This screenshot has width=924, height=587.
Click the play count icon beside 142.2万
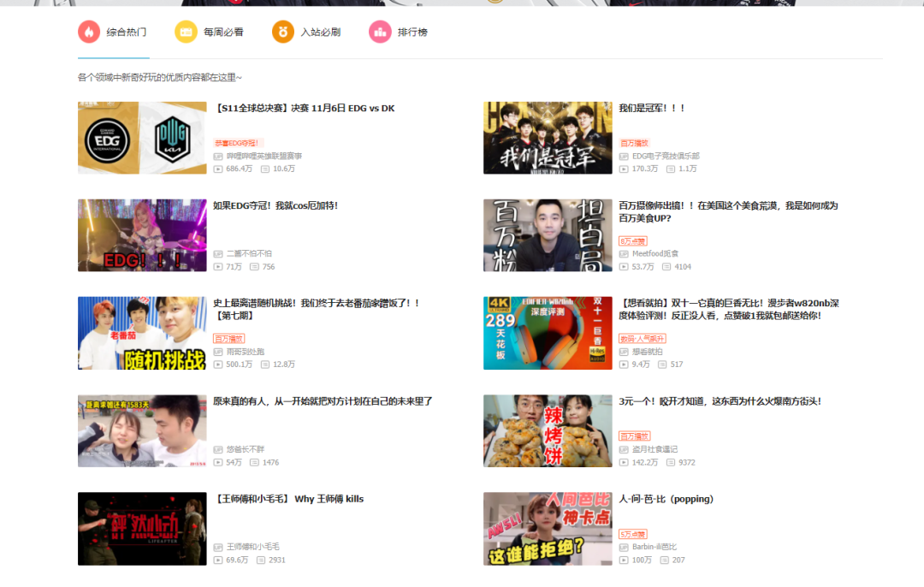click(x=624, y=462)
